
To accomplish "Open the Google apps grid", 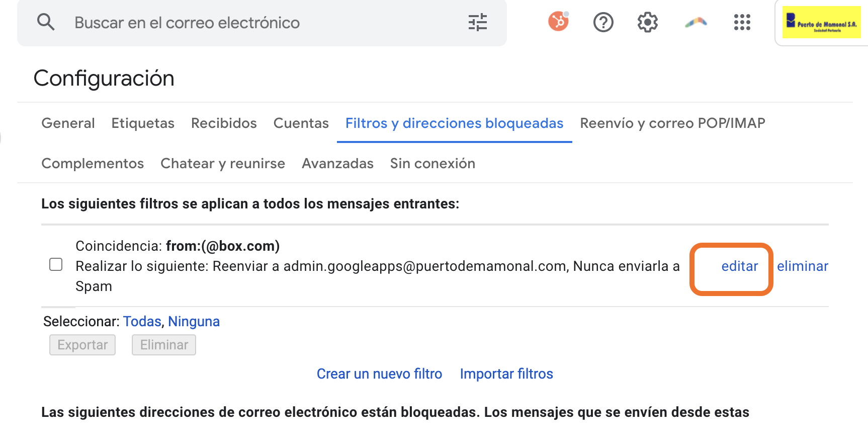I will click(742, 22).
